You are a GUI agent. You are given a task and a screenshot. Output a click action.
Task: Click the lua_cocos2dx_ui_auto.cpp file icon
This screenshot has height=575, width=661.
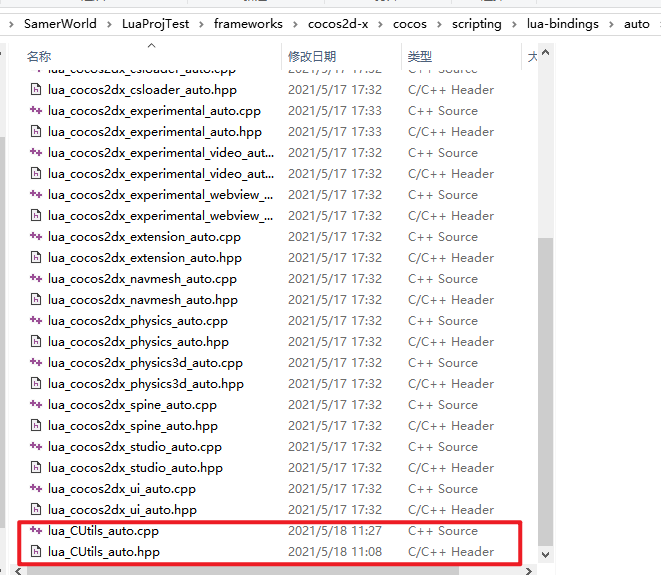(36, 489)
